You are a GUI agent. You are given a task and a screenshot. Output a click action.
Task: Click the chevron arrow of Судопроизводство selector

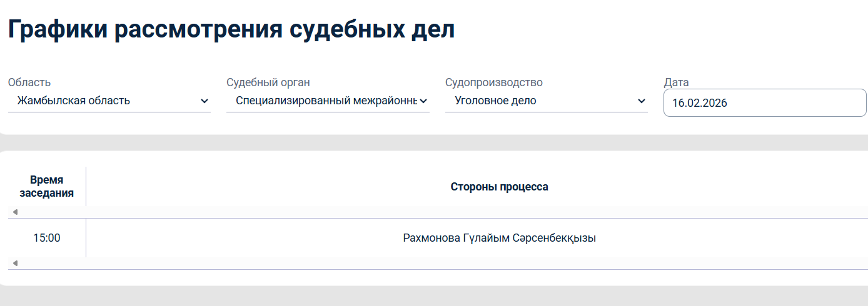(641, 101)
